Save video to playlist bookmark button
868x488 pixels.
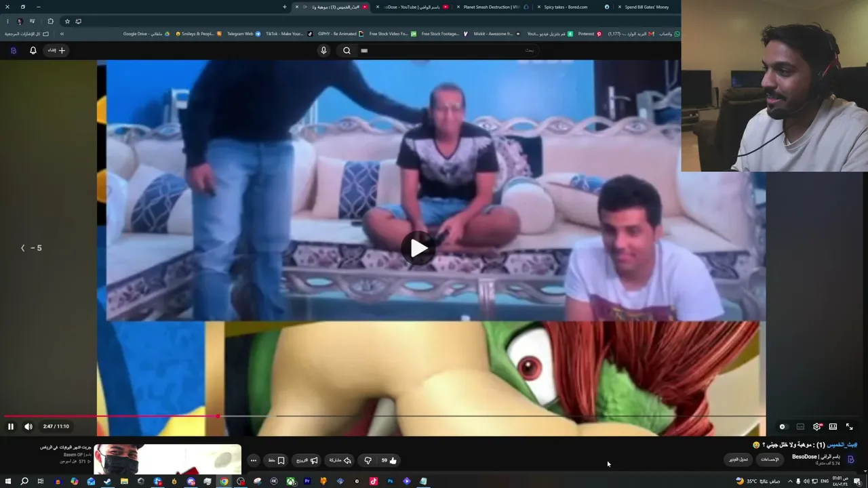[x=277, y=460]
